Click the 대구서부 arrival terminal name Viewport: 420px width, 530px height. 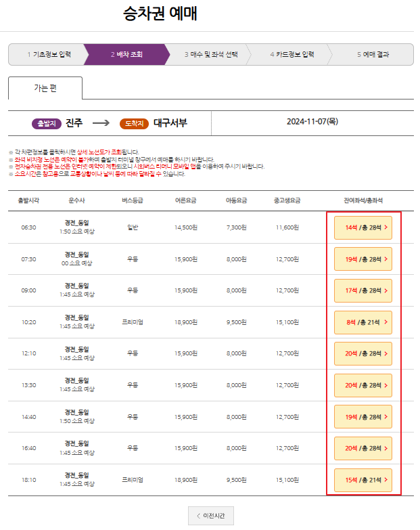(170, 123)
